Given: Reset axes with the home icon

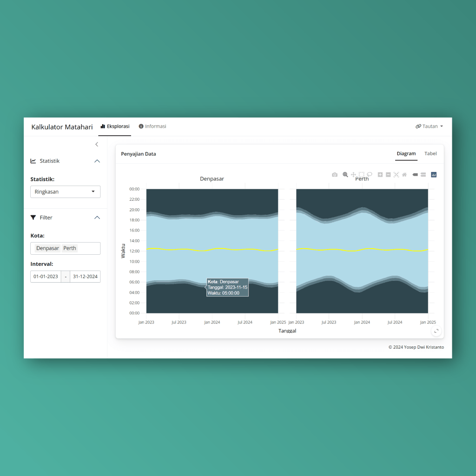Looking at the screenshot, I should pyautogui.click(x=404, y=175).
